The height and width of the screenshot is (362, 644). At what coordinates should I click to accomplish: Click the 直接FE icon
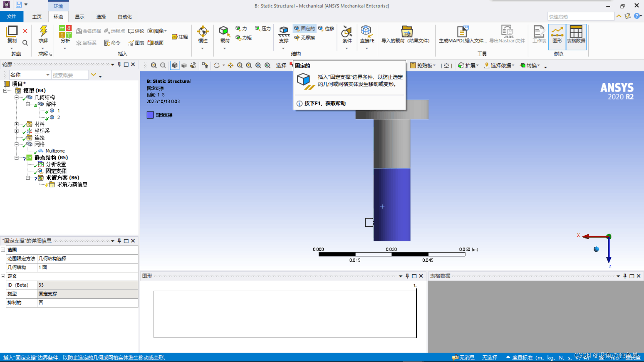367,32
